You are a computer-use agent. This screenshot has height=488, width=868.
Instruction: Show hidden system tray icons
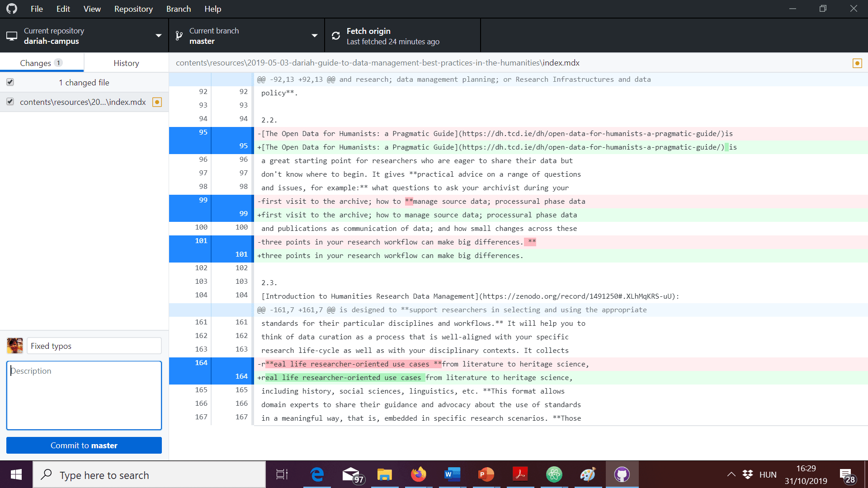tap(731, 474)
